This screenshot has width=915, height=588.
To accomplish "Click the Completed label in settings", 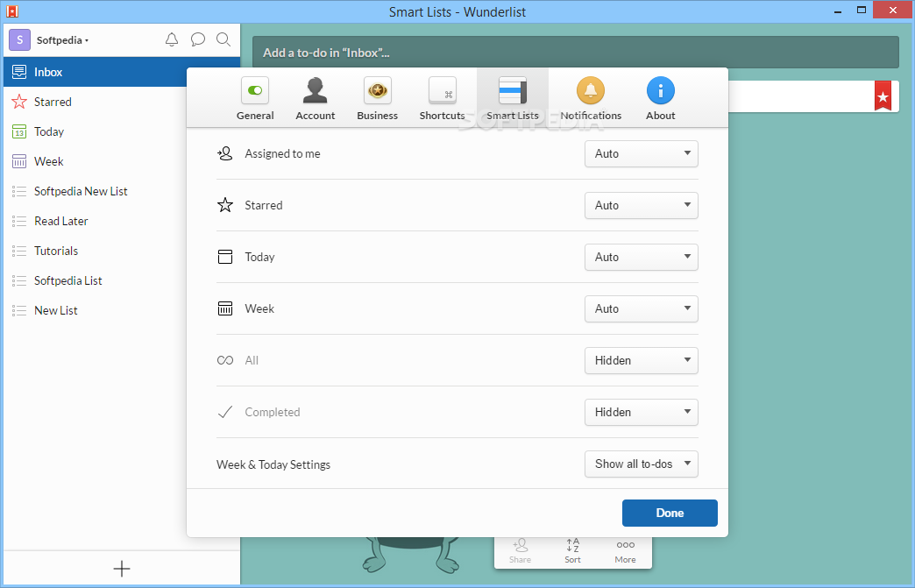I will (x=273, y=412).
